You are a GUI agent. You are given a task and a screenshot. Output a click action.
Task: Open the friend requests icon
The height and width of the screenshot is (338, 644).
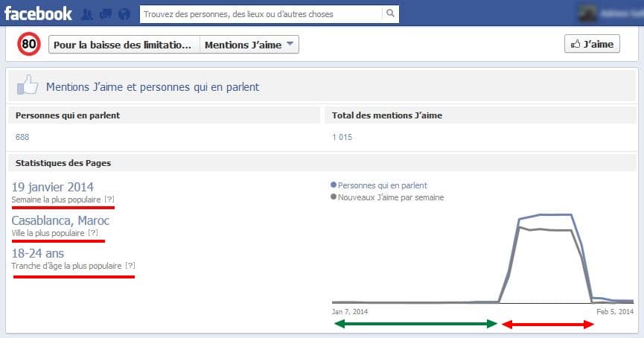(x=87, y=14)
